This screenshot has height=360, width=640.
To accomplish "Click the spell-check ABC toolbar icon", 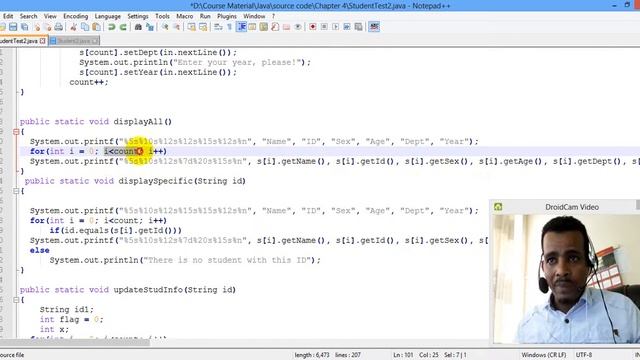I will tap(374, 27).
